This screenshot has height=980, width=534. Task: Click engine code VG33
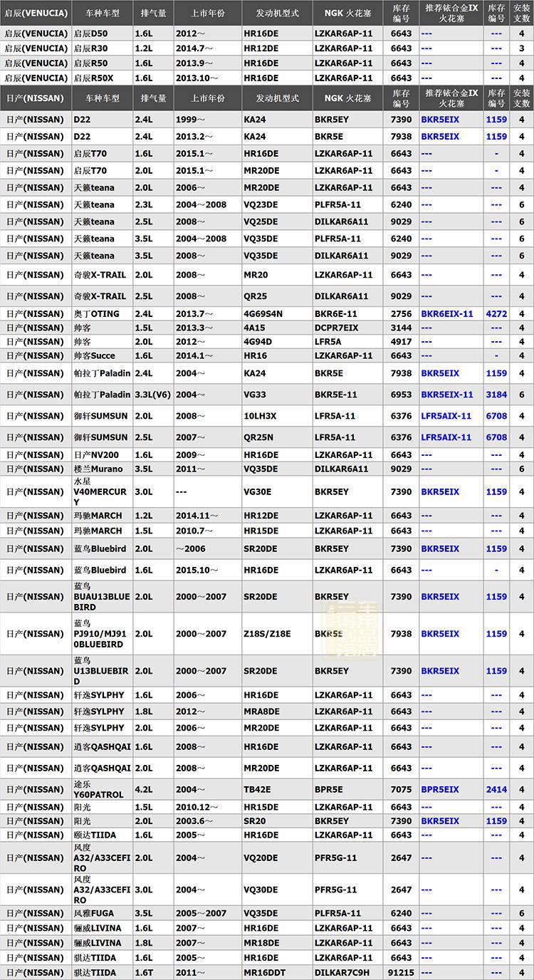[x=255, y=395]
